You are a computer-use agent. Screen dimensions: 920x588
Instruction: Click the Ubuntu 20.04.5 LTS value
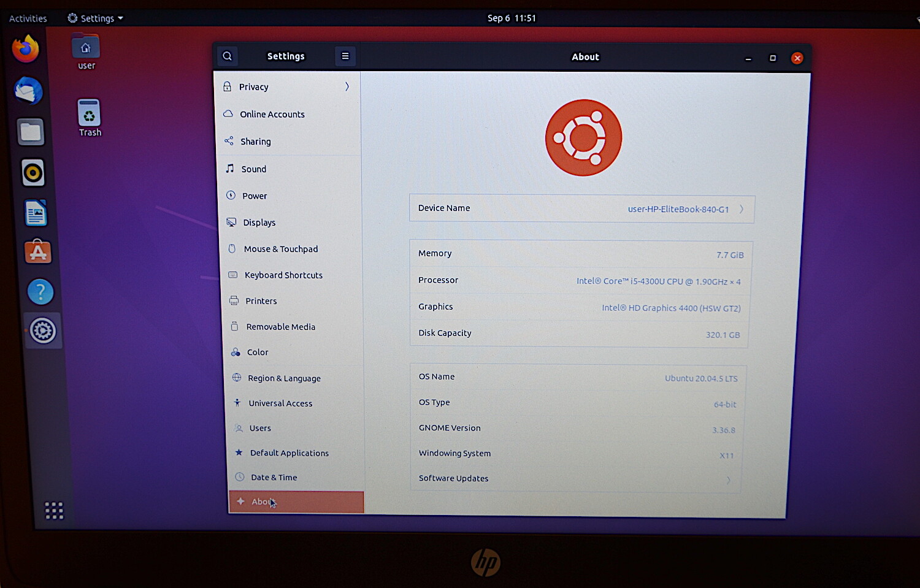coord(701,378)
